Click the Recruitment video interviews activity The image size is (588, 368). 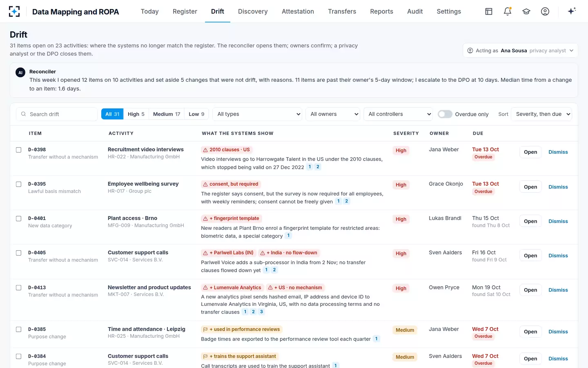(146, 150)
